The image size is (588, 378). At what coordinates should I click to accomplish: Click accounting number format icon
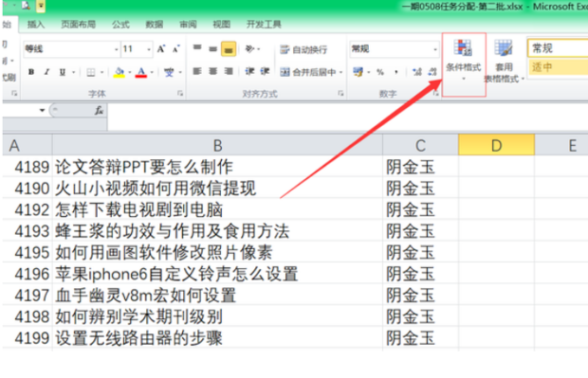tap(358, 72)
